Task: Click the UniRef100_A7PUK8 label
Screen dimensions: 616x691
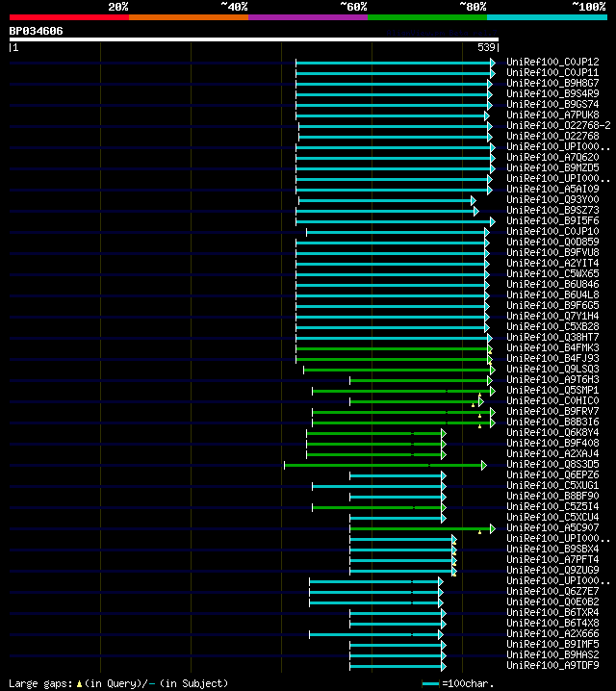Action: [552, 115]
